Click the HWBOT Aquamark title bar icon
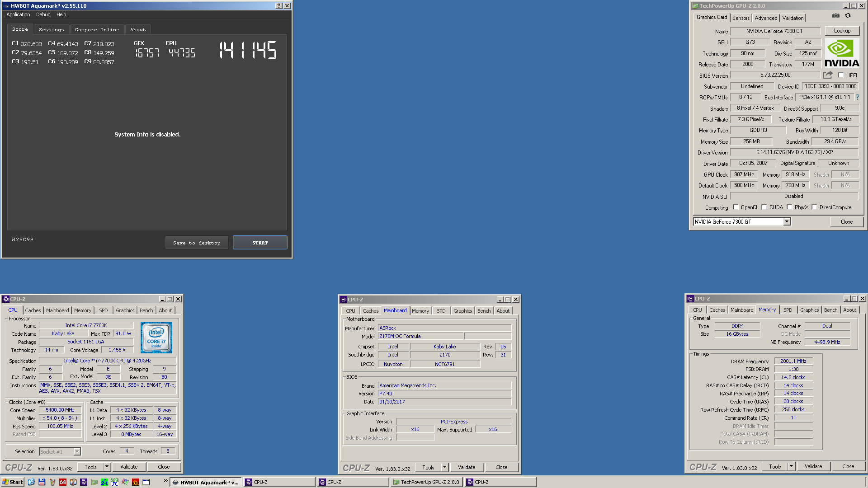Screen dimensions: 868x488 click(x=6, y=6)
